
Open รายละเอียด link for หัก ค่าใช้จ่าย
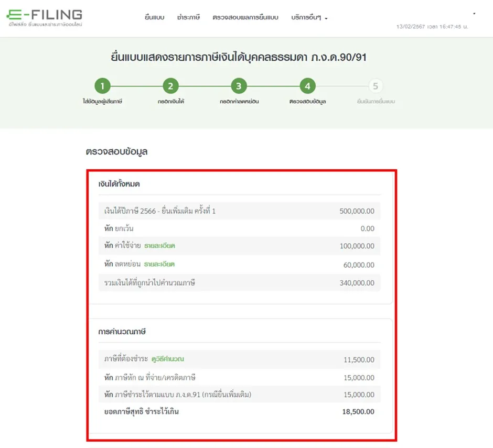(159, 246)
